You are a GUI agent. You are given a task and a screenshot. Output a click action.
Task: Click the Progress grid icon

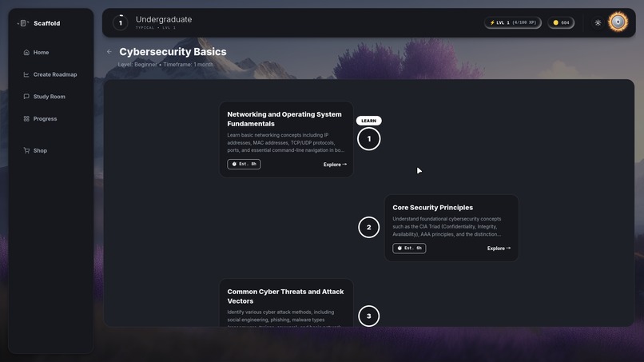(x=26, y=119)
